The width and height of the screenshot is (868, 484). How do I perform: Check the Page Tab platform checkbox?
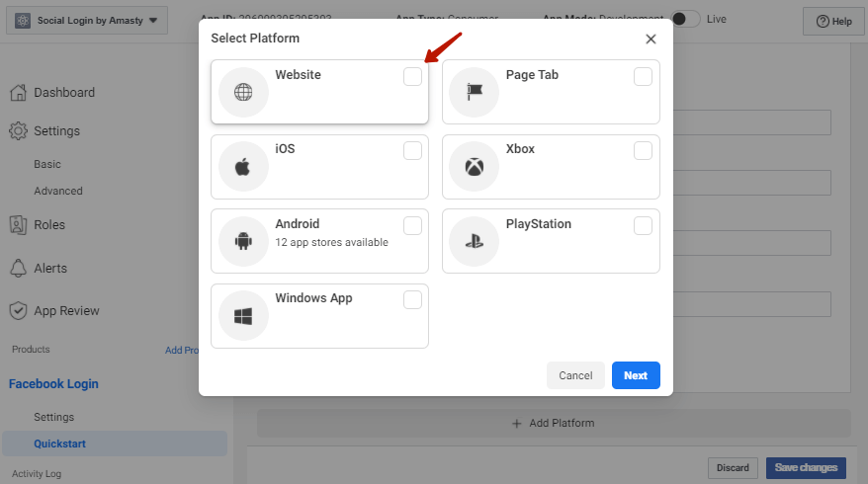643,76
